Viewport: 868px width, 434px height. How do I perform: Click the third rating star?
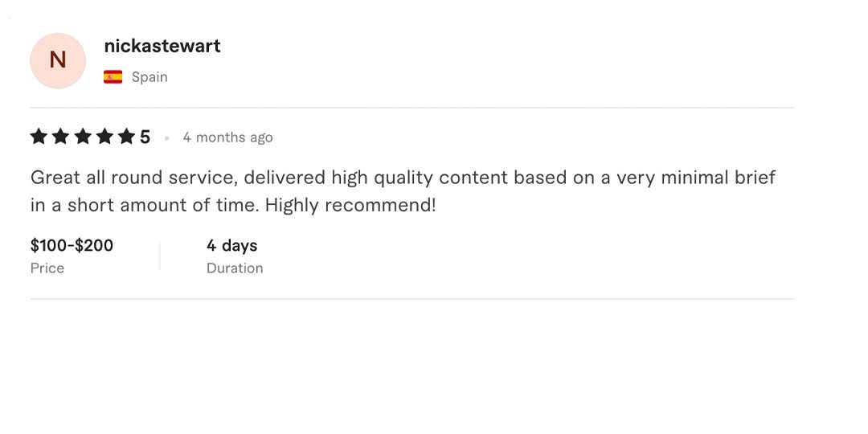click(x=83, y=137)
